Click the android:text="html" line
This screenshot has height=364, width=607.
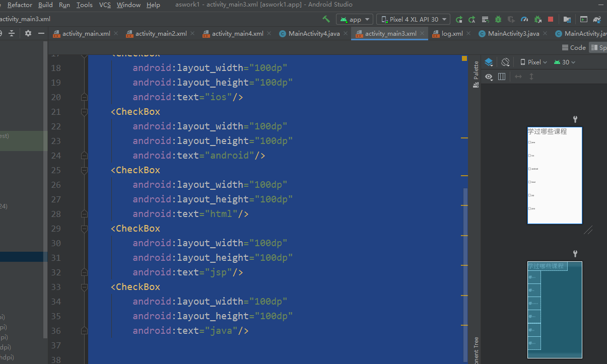(x=191, y=213)
